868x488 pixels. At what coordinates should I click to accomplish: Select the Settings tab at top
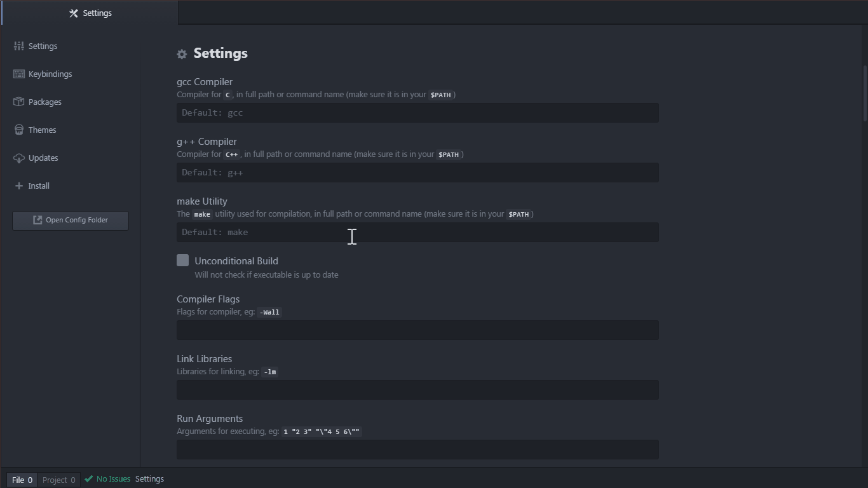pos(90,13)
